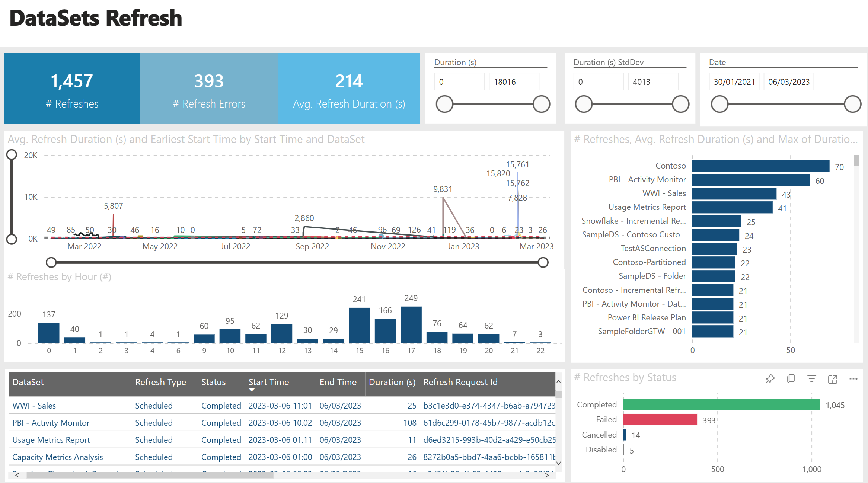Click hour 17 bar in refreshes chart

(411, 324)
